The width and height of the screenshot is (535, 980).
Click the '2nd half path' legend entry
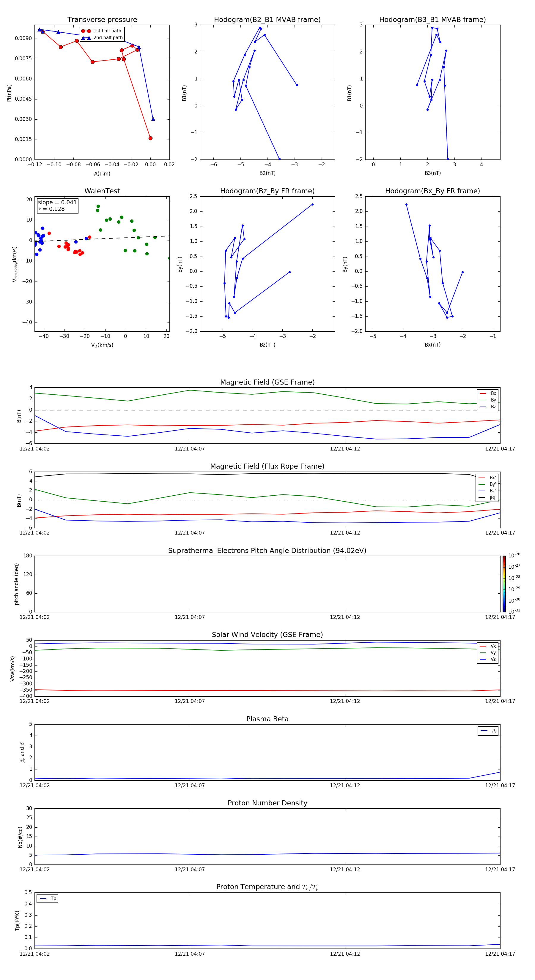coord(102,38)
